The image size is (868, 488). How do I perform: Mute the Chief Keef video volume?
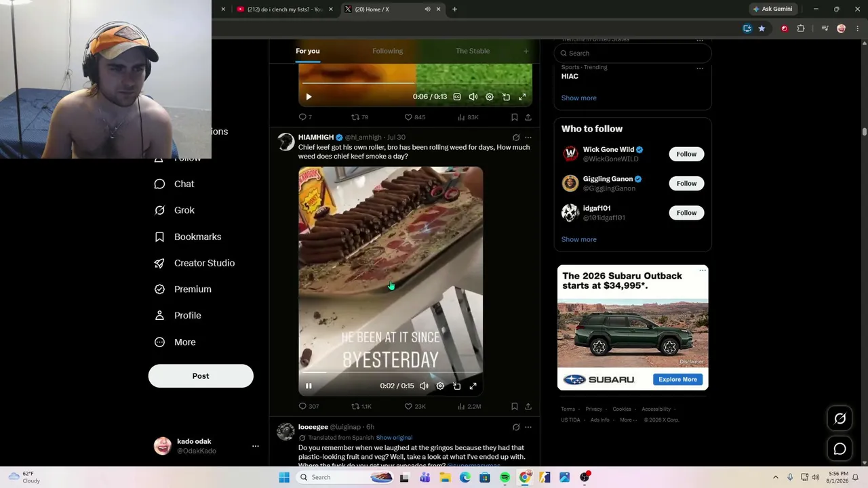424,386
